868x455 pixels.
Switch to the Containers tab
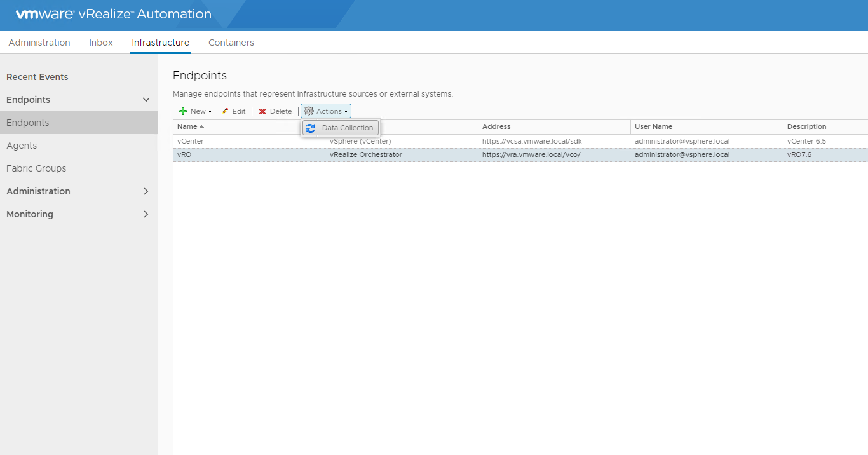pyautogui.click(x=231, y=43)
